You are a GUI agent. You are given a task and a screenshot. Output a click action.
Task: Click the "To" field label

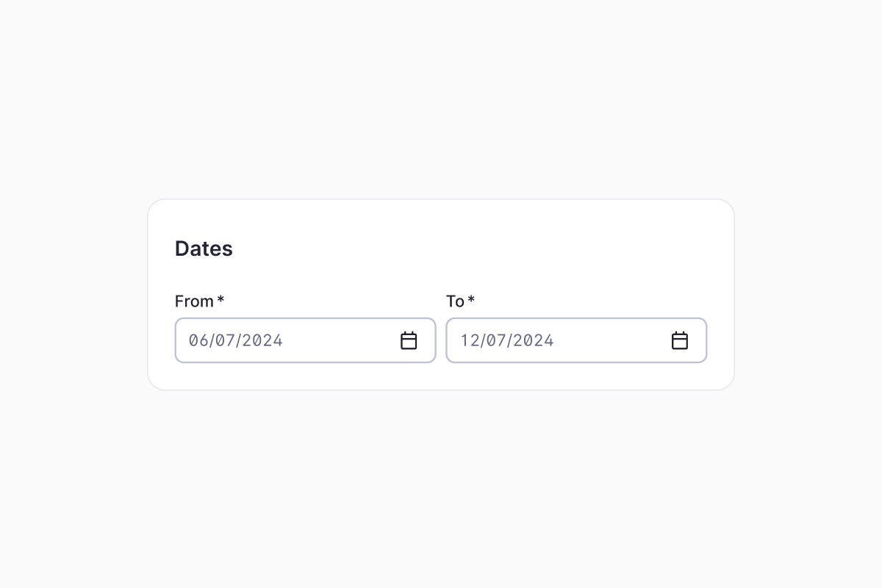(455, 301)
